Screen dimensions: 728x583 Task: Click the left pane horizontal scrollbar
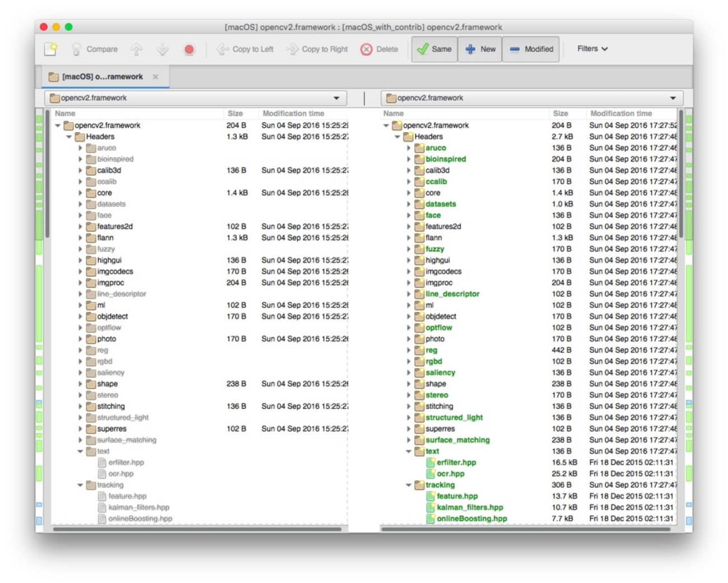point(196,529)
